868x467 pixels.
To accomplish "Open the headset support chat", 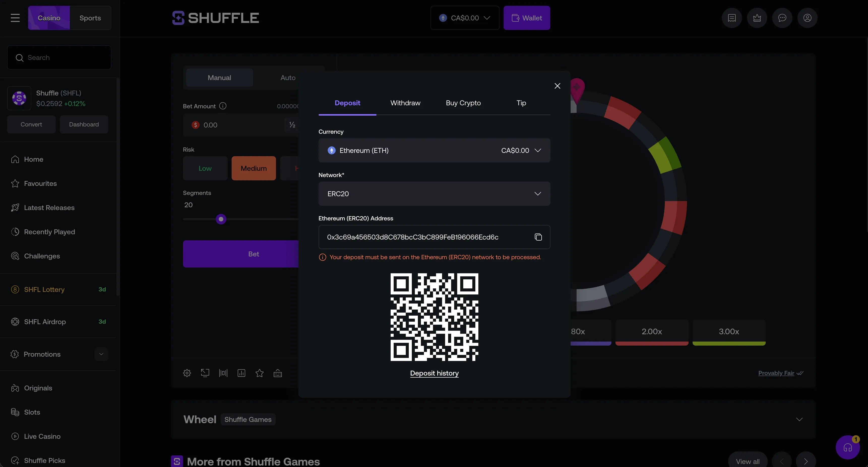I will click(x=847, y=447).
